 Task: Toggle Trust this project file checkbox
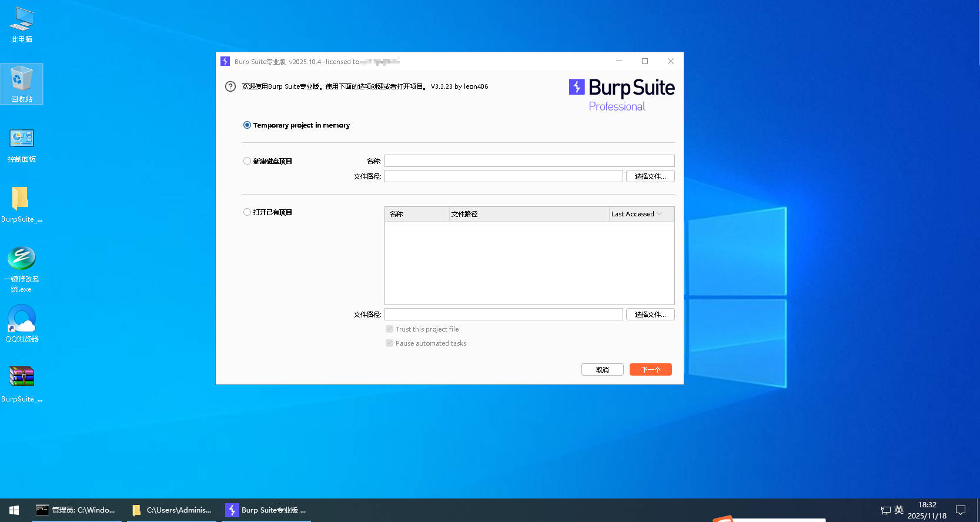(x=389, y=329)
